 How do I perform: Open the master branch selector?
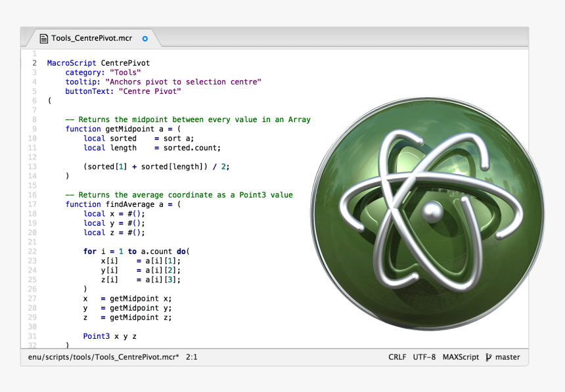(x=507, y=357)
